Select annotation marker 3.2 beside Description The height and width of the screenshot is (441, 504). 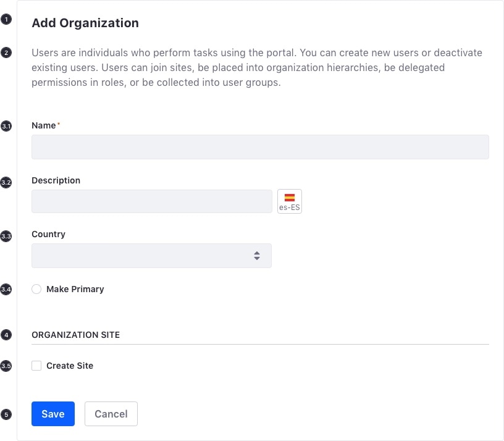tap(6, 183)
